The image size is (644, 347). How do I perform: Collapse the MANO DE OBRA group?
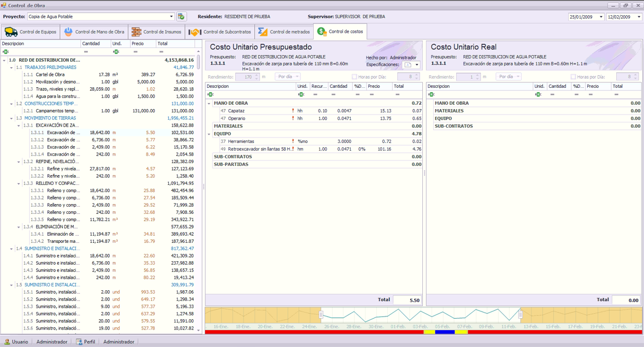(x=209, y=103)
